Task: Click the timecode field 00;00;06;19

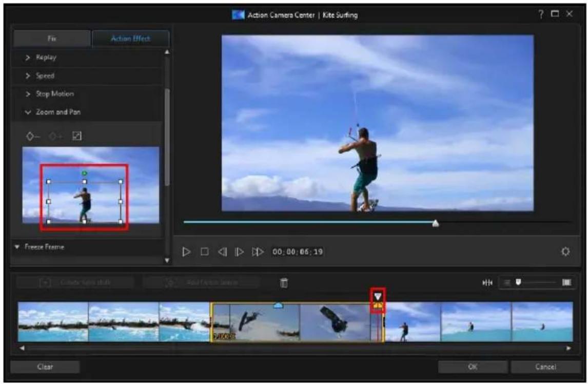Action: click(x=298, y=252)
